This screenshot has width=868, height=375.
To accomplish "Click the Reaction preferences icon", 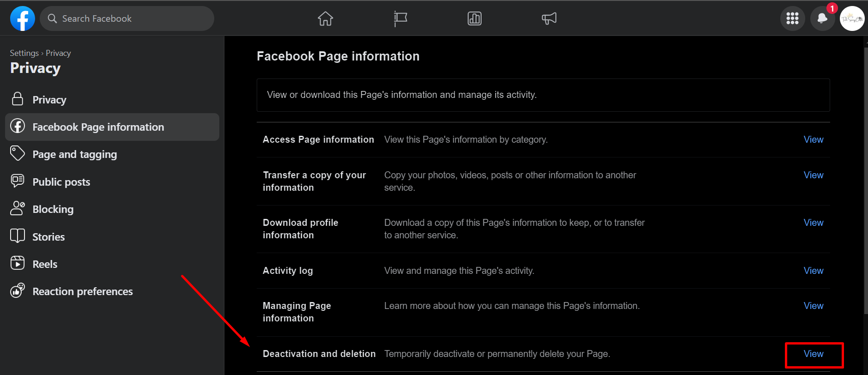I will [x=18, y=290].
